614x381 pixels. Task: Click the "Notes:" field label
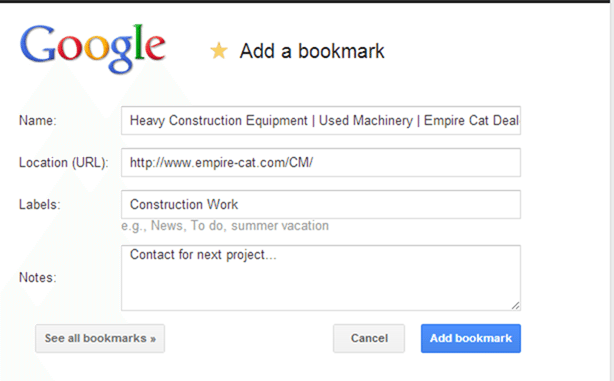tap(38, 278)
